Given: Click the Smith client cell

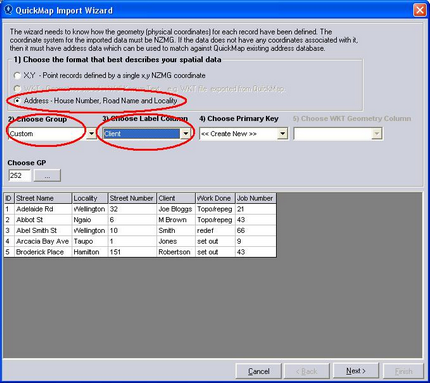Looking at the screenshot, I should tap(175, 230).
